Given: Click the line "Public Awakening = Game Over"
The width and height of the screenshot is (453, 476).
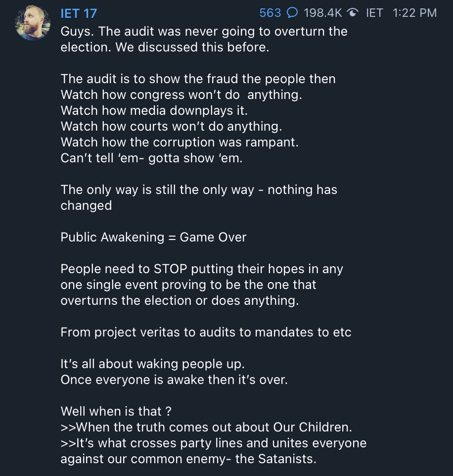Looking at the screenshot, I should point(153,237).
